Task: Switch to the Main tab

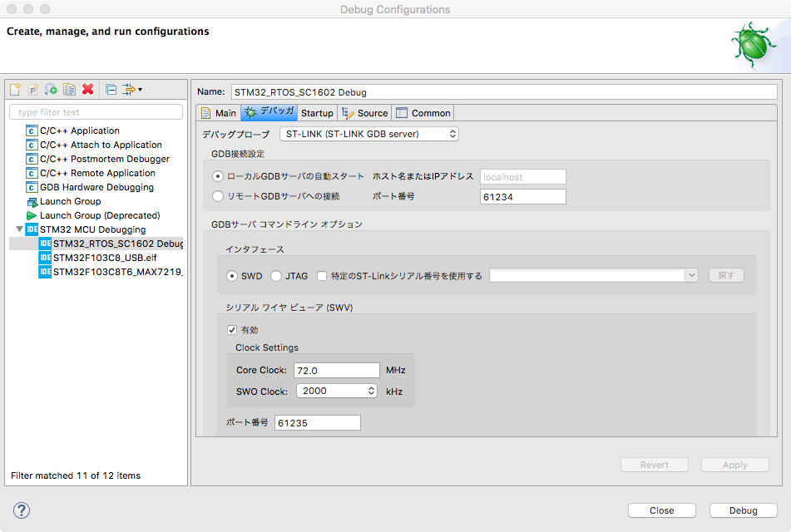Action: click(x=219, y=113)
